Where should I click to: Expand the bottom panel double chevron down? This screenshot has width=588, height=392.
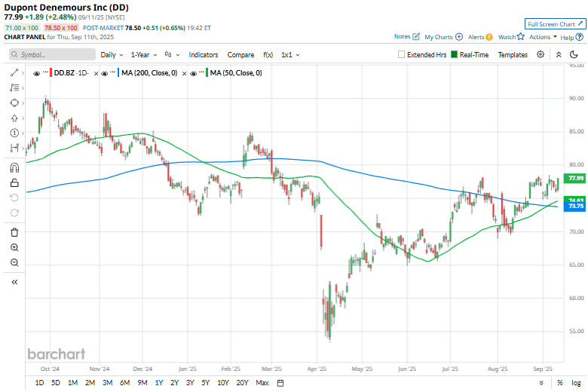click(x=541, y=383)
